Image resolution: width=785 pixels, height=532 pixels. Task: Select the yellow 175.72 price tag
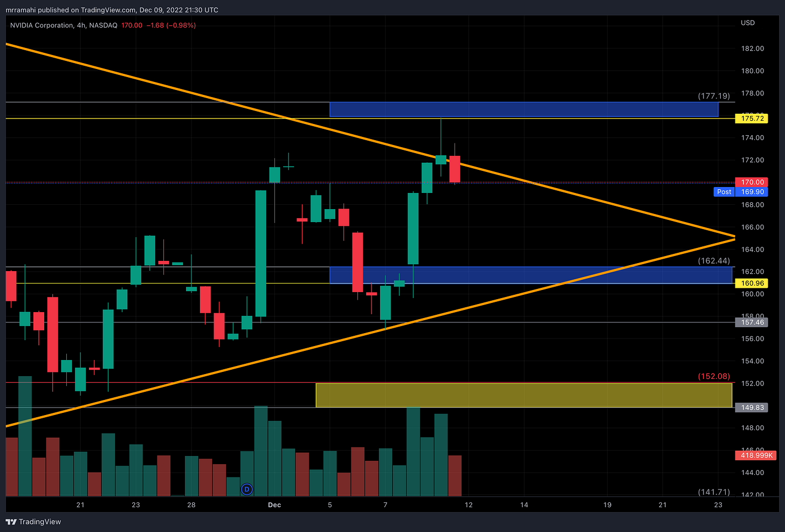point(751,119)
